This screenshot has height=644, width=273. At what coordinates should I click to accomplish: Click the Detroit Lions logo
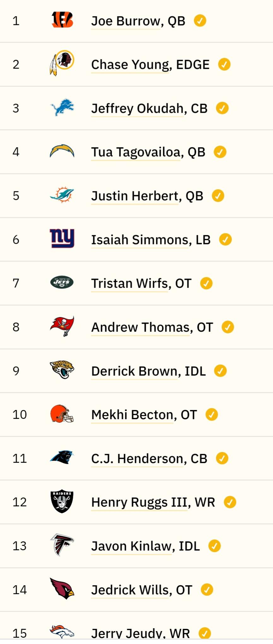[x=62, y=107]
